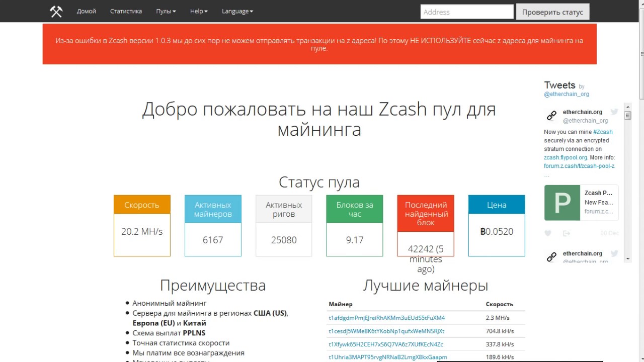The width and height of the screenshot is (644, 362).
Task: Click Последний найденный блок card header
Action: (426, 214)
